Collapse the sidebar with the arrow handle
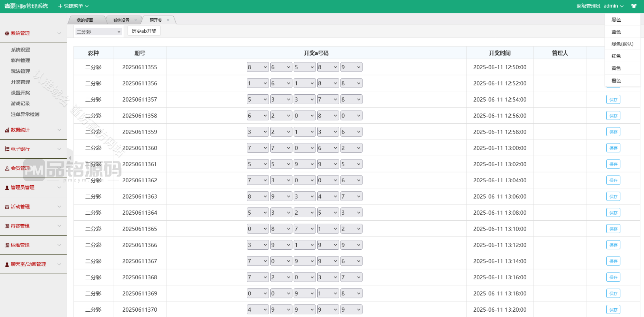Viewport: 644px width, 317px height. (x=70, y=158)
